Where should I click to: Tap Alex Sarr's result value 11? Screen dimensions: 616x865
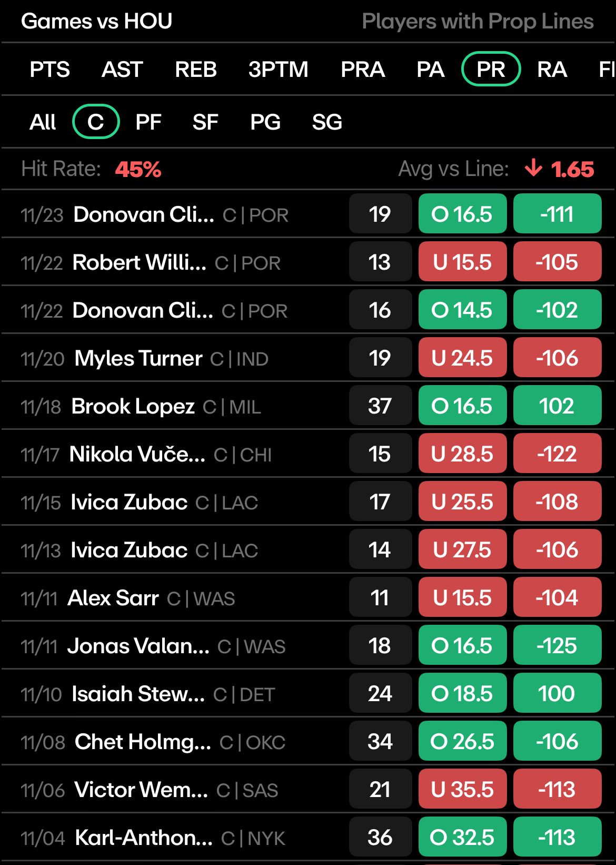click(380, 597)
